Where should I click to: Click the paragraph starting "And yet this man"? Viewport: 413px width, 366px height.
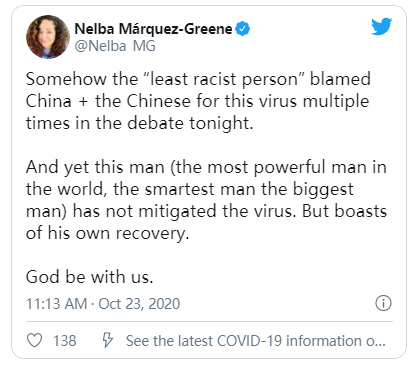[x=206, y=200]
